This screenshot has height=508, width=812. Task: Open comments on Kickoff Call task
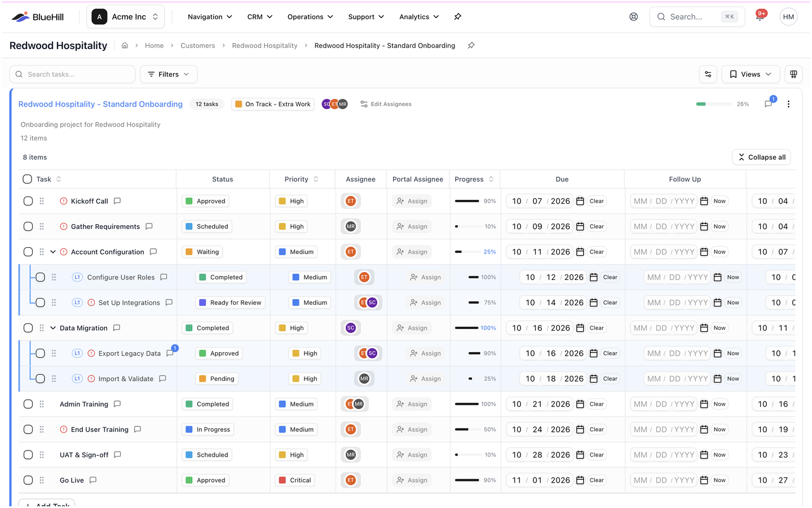point(117,201)
